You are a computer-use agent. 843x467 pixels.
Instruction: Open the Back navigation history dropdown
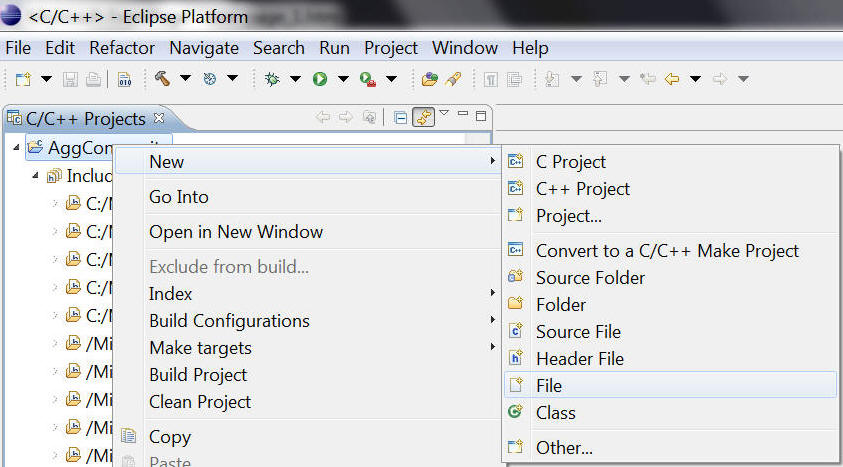pyautogui.click(x=695, y=79)
